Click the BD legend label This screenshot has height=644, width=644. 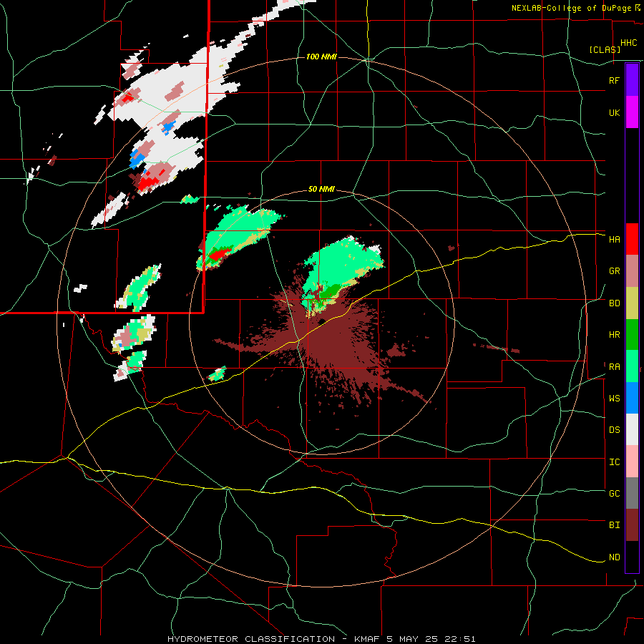click(x=614, y=303)
